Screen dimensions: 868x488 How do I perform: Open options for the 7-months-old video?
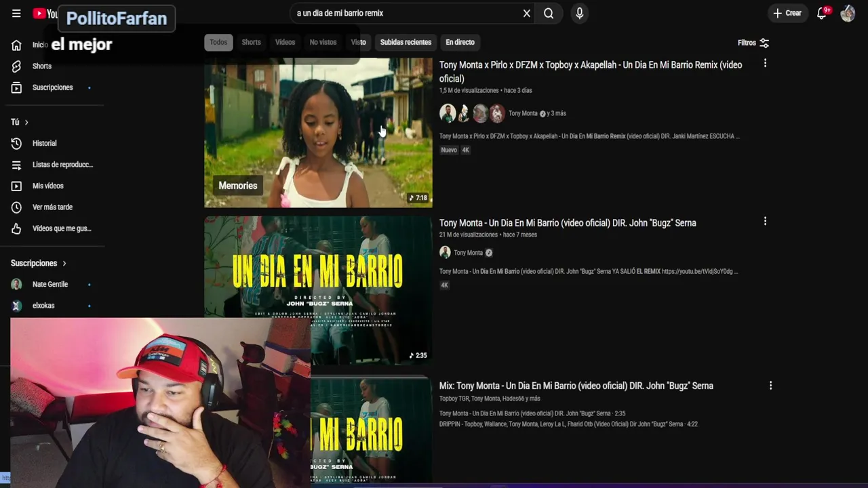(765, 221)
